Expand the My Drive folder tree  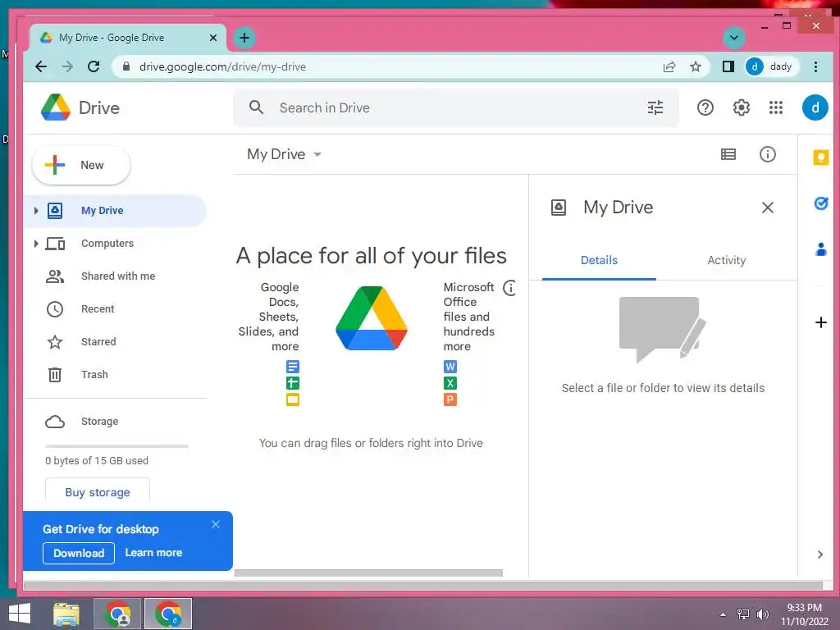point(36,211)
